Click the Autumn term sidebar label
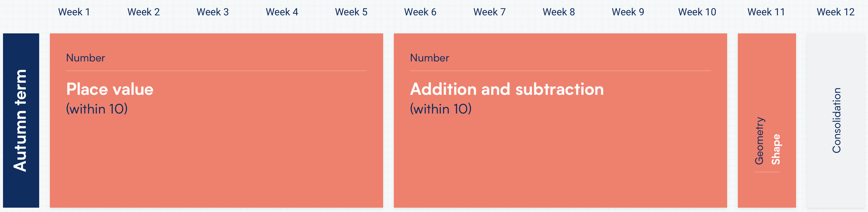This screenshot has width=868, height=212. coord(21,120)
